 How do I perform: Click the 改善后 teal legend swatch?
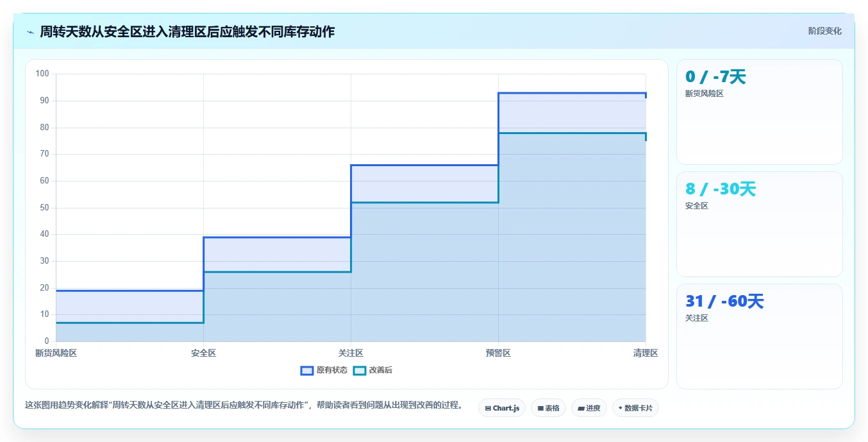coord(360,370)
